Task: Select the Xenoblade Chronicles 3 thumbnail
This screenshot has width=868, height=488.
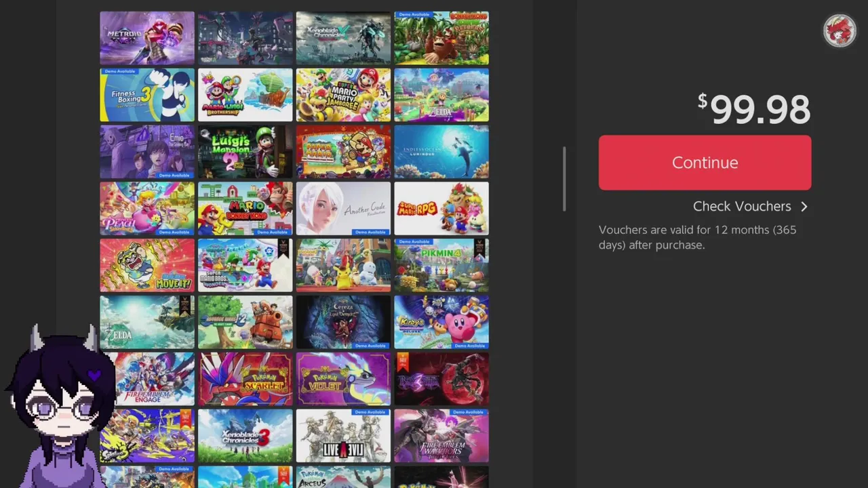Action: pyautogui.click(x=245, y=436)
